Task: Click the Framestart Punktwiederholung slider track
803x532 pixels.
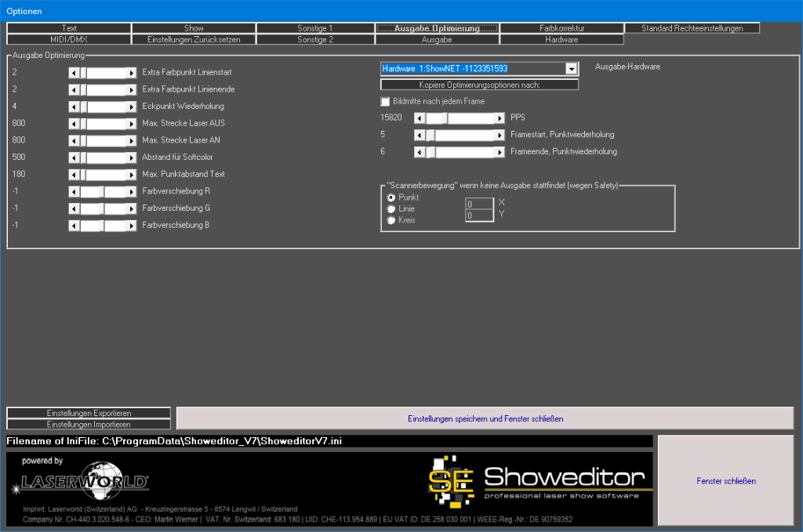Action: point(463,135)
